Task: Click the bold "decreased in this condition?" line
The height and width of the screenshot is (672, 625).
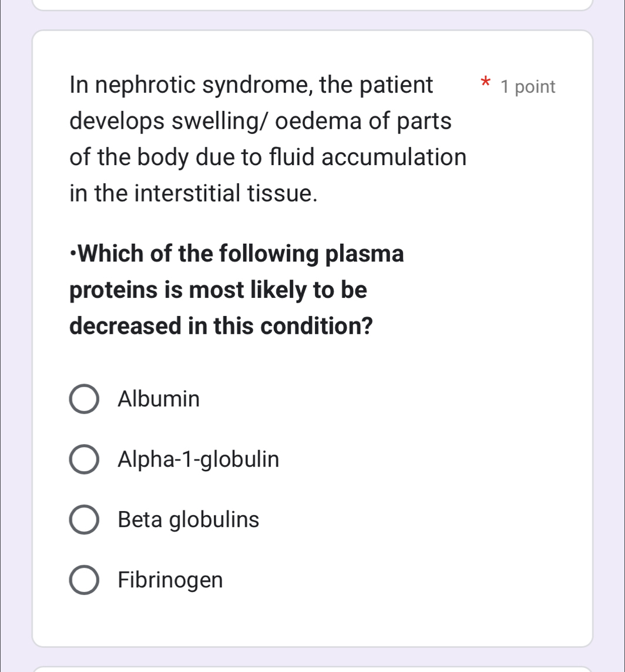Action: [222, 326]
